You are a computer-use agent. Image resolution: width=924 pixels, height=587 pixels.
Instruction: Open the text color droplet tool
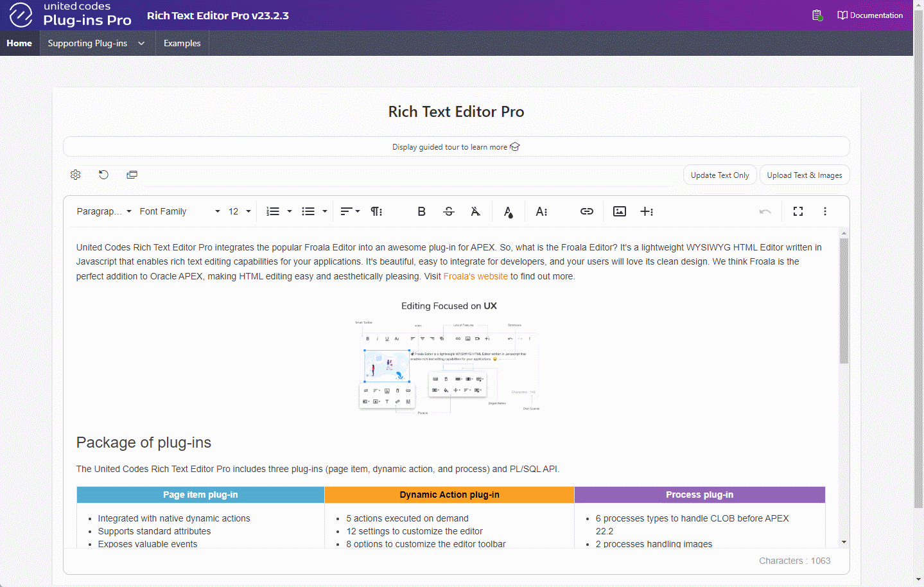pyautogui.click(x=509, y=211)
